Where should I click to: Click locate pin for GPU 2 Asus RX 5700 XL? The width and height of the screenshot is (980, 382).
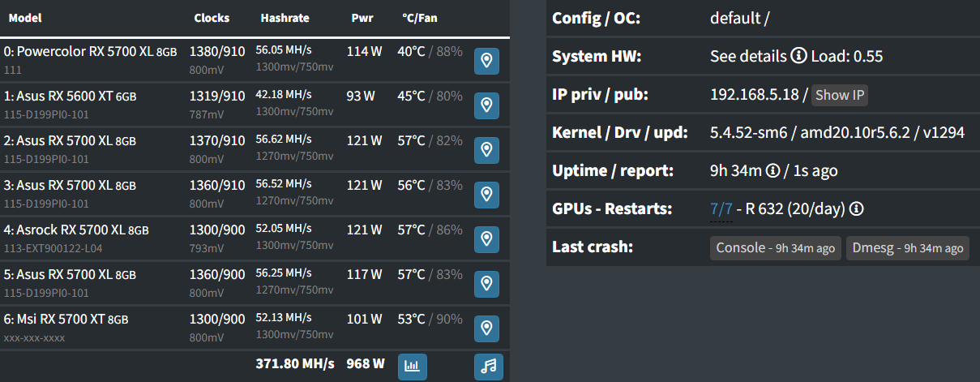click(486, 149)
